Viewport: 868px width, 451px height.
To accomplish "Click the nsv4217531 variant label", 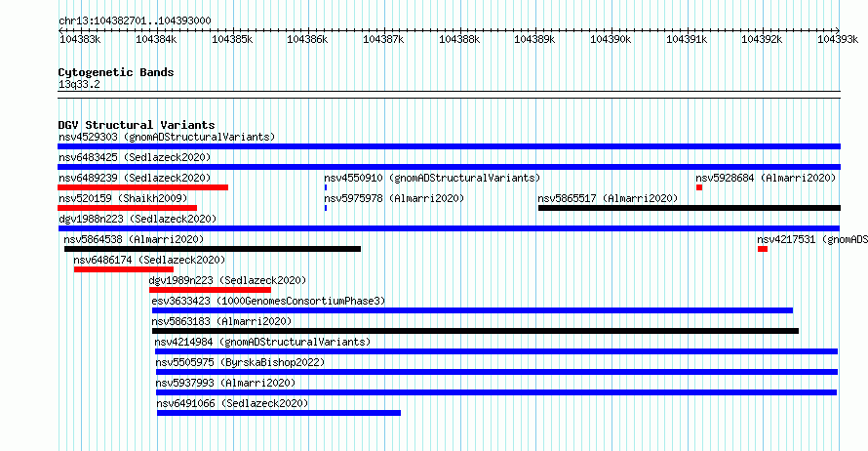I will [812, 239].
